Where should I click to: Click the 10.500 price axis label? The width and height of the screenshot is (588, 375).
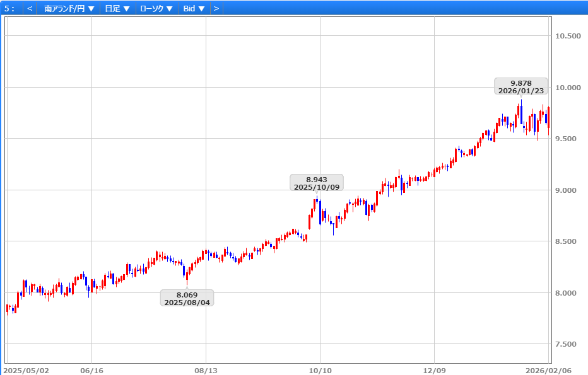(x=567, y=36)
